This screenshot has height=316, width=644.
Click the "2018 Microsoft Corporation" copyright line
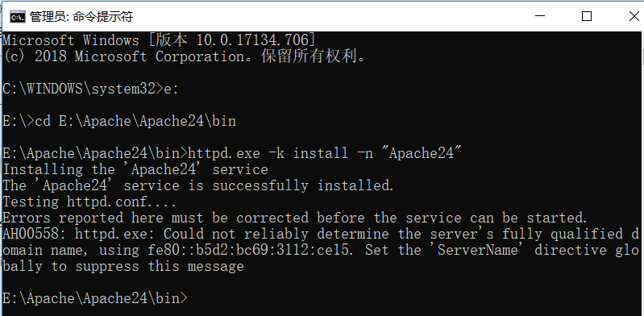(185, 56)
